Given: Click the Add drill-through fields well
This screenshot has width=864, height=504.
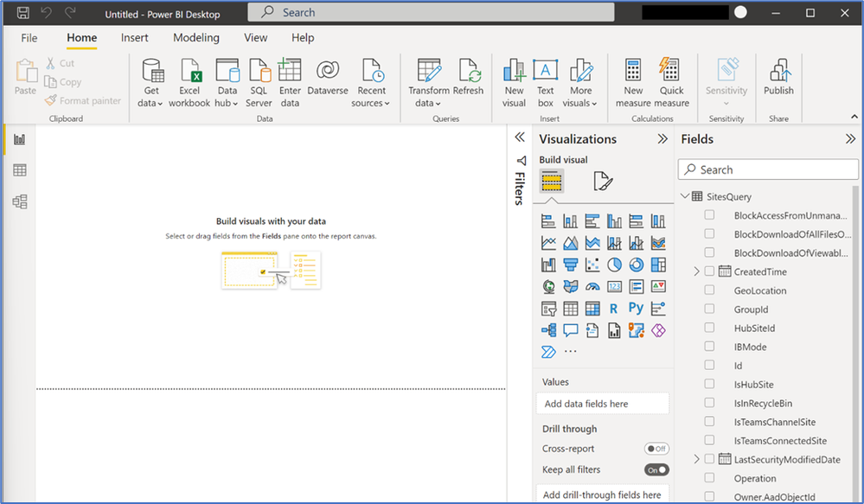Looking at the screenshot, I should [x=603, y=494].
